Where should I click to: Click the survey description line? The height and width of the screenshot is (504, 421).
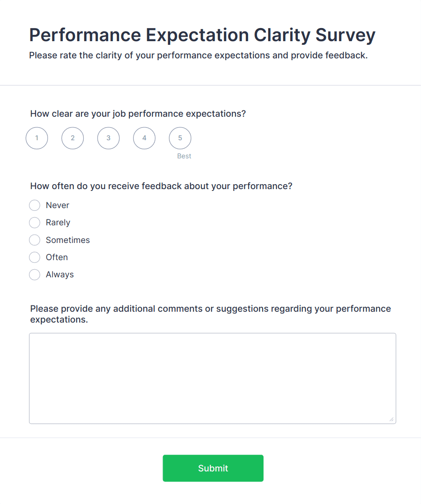click(198, 55)
